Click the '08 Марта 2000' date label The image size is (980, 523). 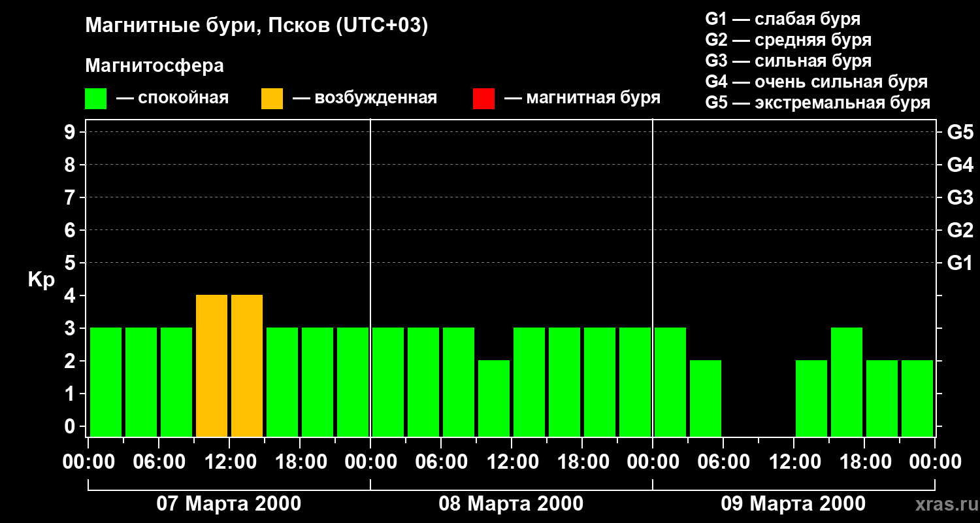511,504
